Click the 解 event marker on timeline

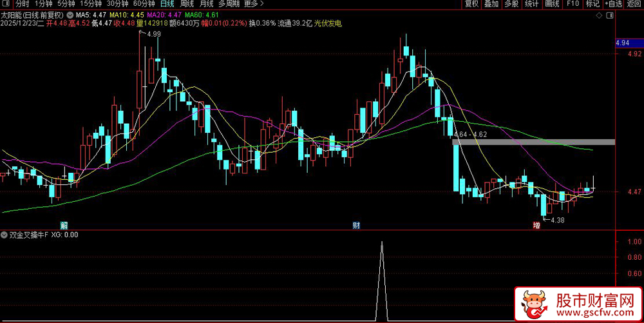64,225
